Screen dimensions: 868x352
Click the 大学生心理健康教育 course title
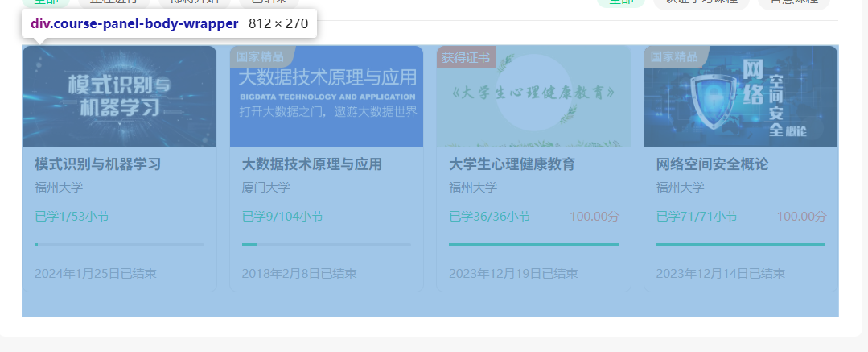pyautogui.click(x=512, y=164)
